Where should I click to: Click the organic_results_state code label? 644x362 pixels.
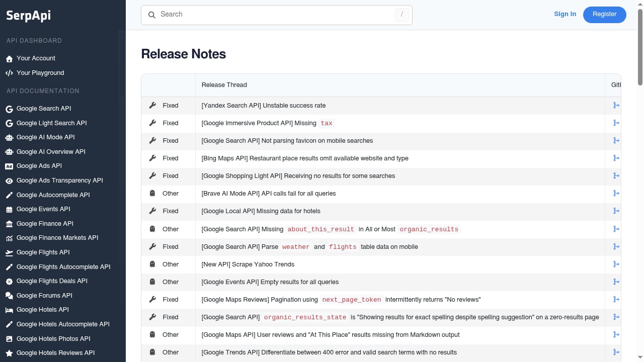pyautogui.click(x=305, y=317)
